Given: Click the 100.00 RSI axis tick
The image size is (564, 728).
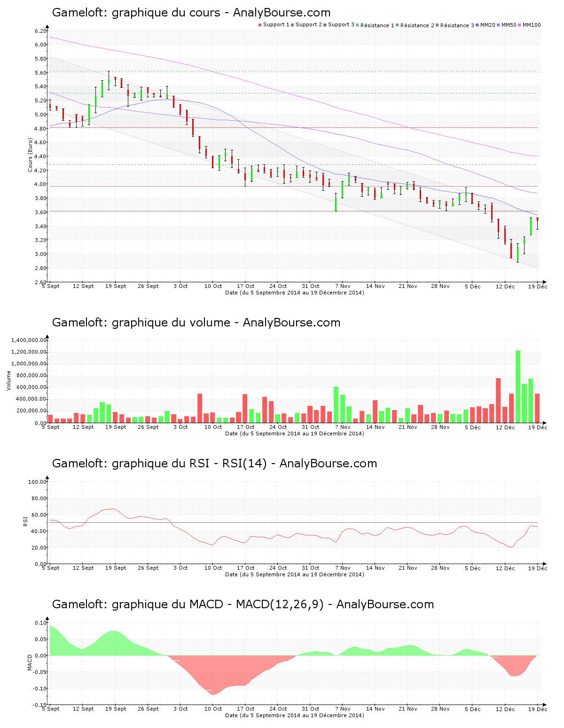Looking at the screenshot, I should pyautogui.click(x=38, y=482).
